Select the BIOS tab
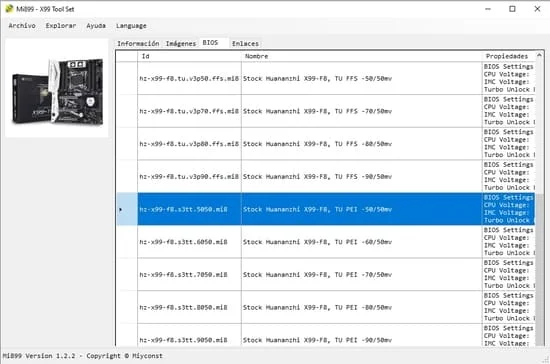Screen dimensions: 550x364 click(x=210, y=42)
